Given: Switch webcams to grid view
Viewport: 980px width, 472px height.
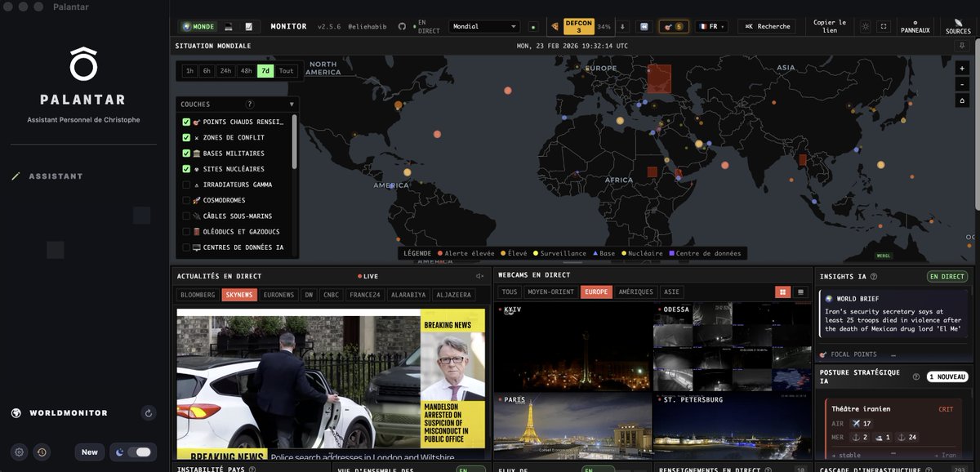Looking at the screenshot, I should (x=783, y=292).
